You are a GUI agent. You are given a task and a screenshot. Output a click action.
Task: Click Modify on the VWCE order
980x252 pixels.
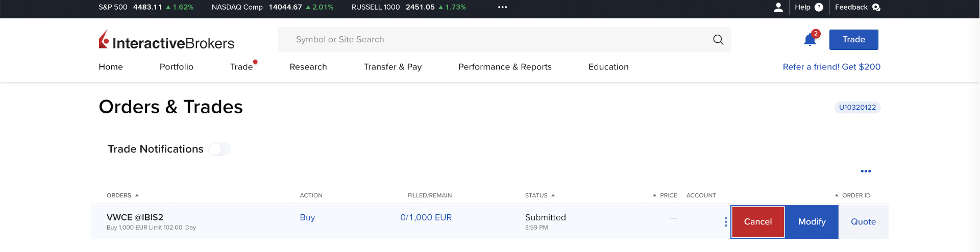pyautogui.click(x=812, y=222)
